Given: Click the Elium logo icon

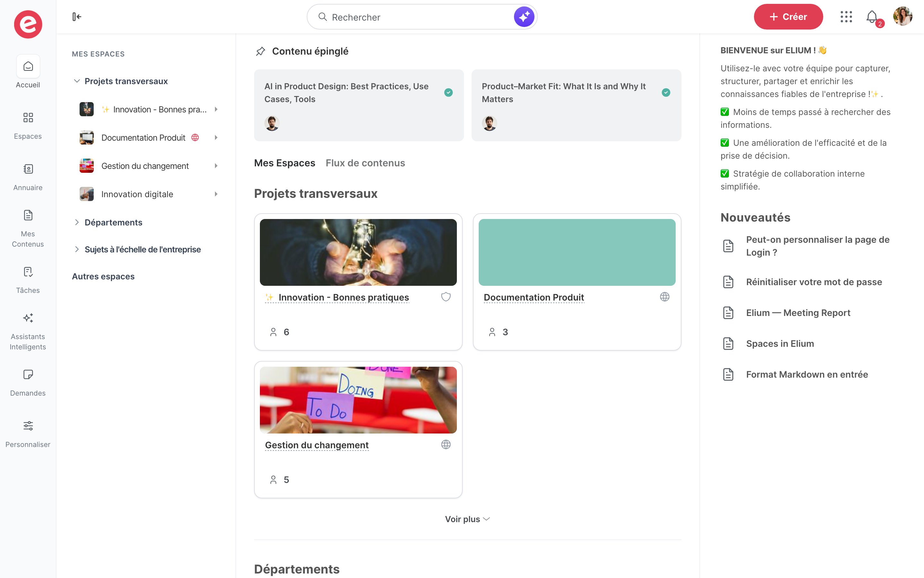Looking at the screenshot, I should coord(28,24).
